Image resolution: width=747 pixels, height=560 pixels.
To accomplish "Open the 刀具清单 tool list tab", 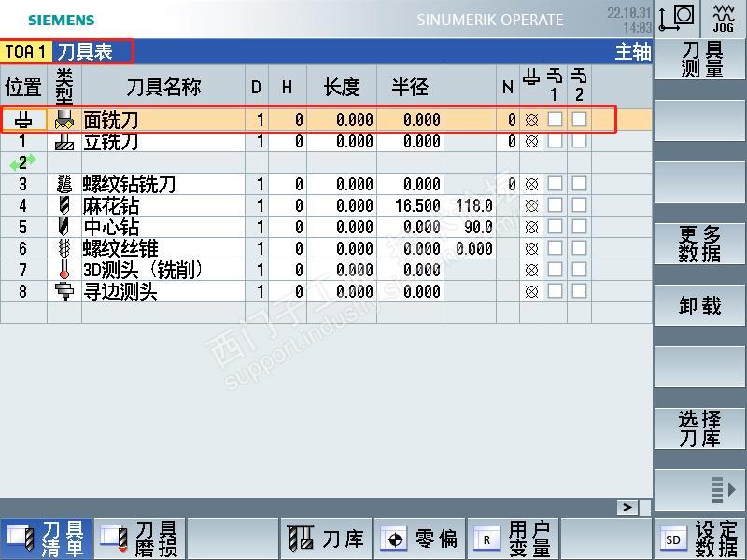I will pos(46,539).
